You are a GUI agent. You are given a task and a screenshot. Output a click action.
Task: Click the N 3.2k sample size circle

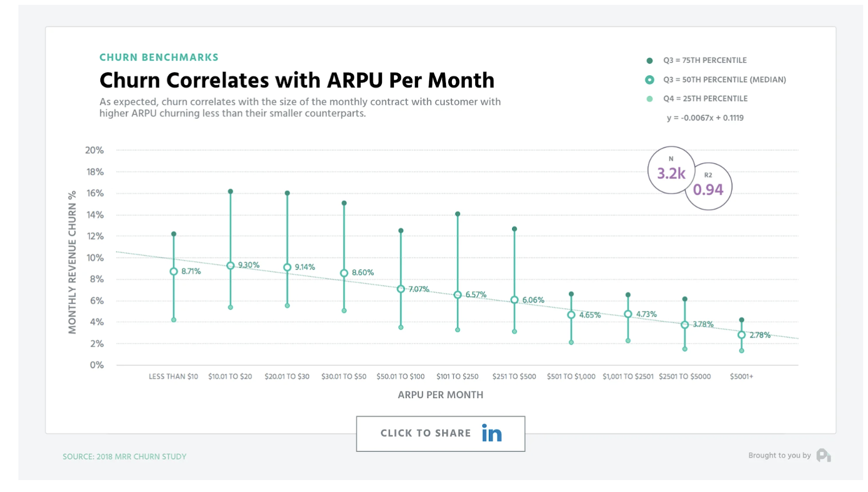click(x=671, y=170)
